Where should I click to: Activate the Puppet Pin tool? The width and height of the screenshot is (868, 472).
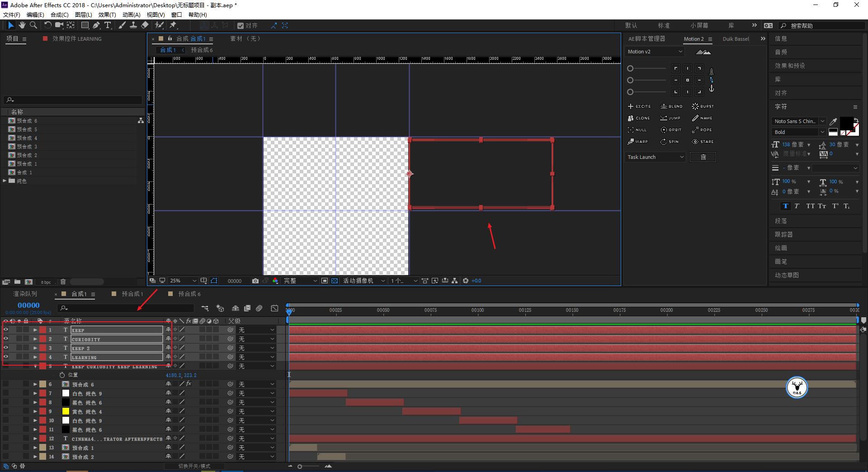point(173,25)
